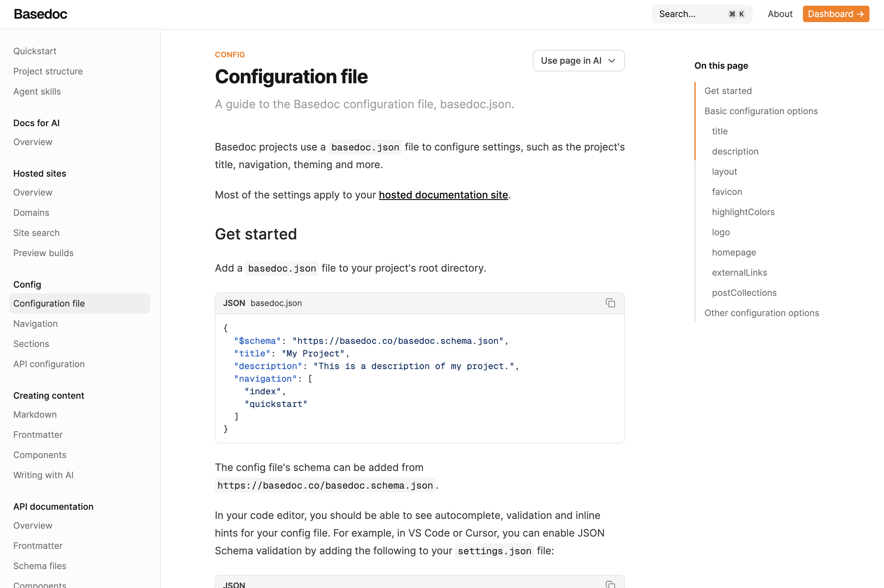Navigate to Agent skills
Image resolution: width=884 pixels, height=588 pixels.
pos(37,91)
